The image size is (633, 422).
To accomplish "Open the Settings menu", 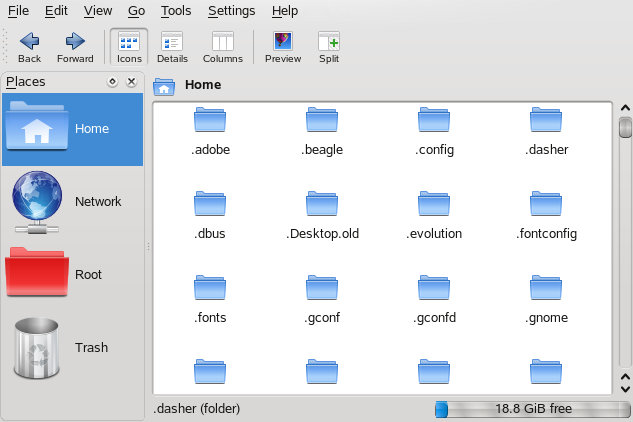I will click(x=231, y=11).
